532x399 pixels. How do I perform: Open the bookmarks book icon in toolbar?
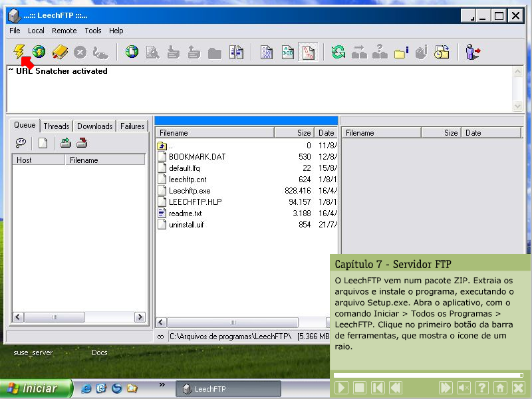(60, 52)
